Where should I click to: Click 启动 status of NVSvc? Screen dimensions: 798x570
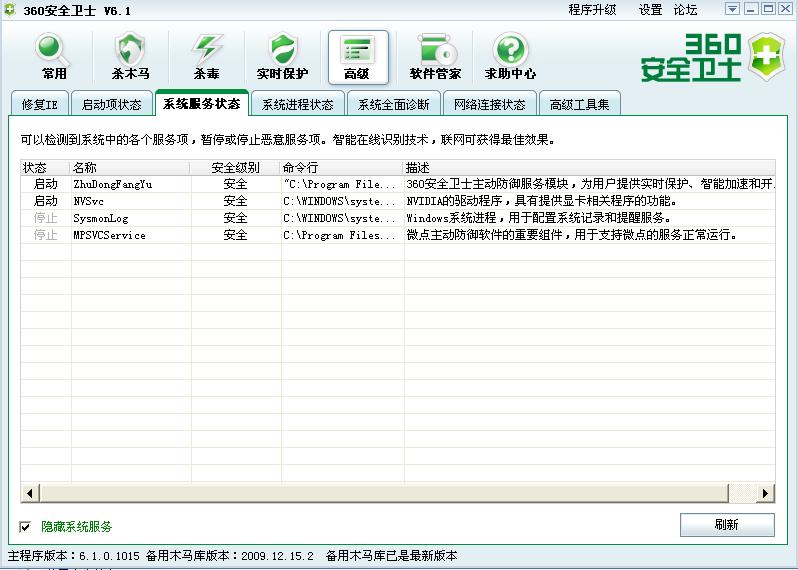point(45,201)
